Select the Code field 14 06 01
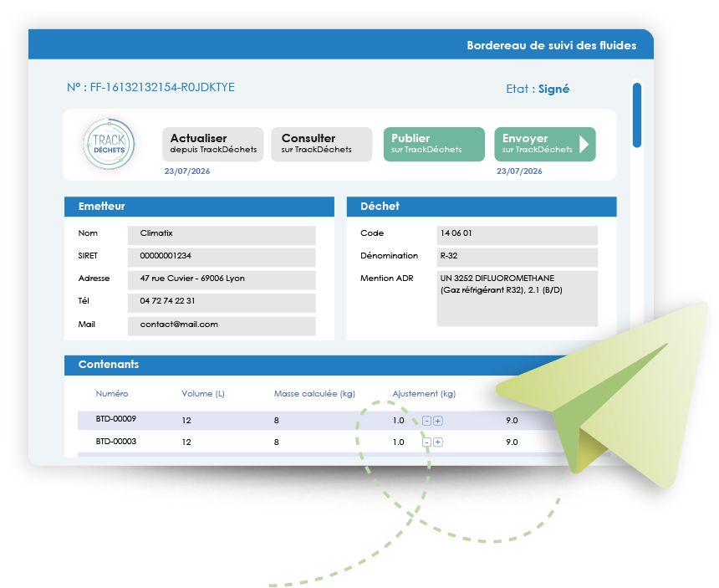This screenshot has height=588, width=719. (x=518, y=235)
